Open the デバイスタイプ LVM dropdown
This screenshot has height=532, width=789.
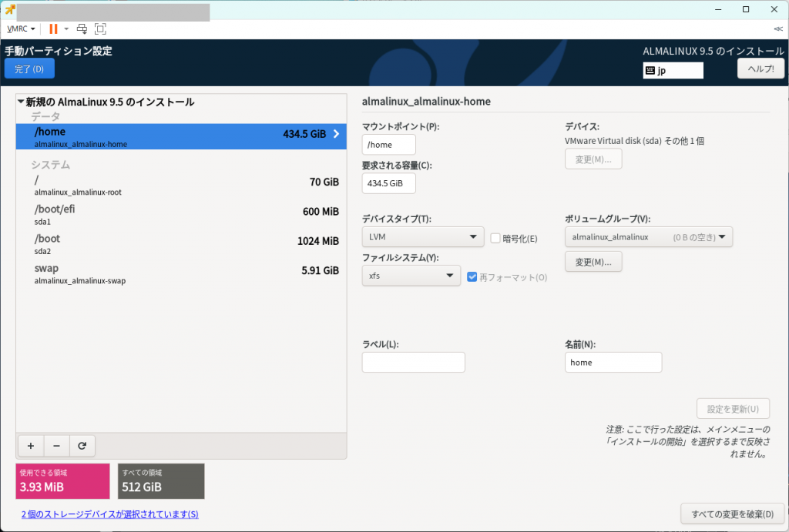423,237
